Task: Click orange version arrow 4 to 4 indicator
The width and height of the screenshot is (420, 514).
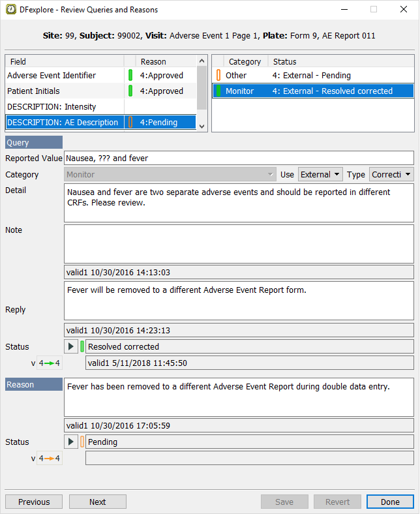Action: click(50, 459)
